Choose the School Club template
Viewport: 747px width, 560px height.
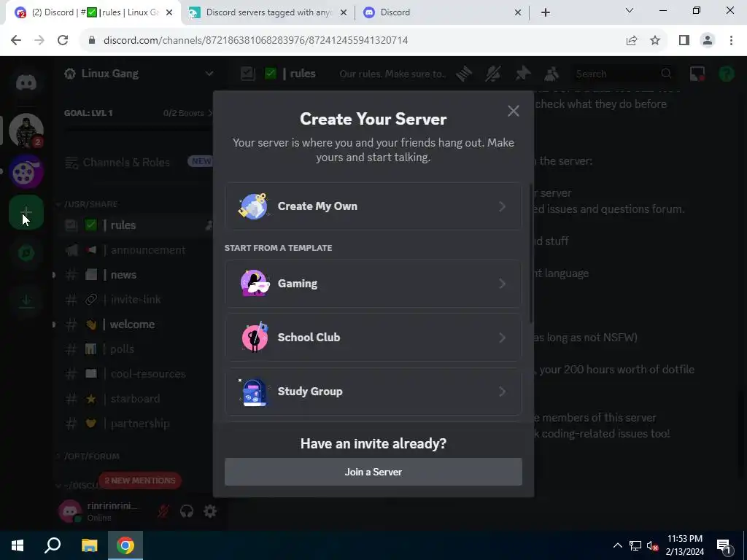point(373,337)
